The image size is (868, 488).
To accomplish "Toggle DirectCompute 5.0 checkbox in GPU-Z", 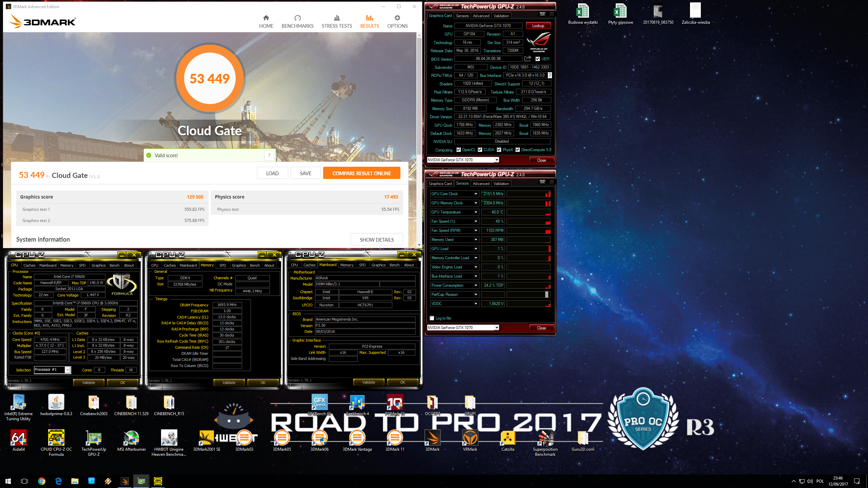I will coord(517,150).
